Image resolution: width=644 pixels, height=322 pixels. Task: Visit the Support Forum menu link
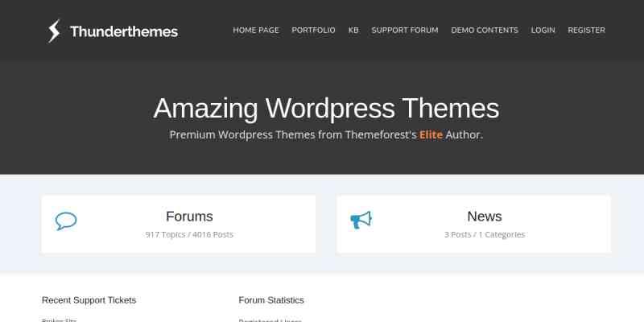(x=405, y=31)
